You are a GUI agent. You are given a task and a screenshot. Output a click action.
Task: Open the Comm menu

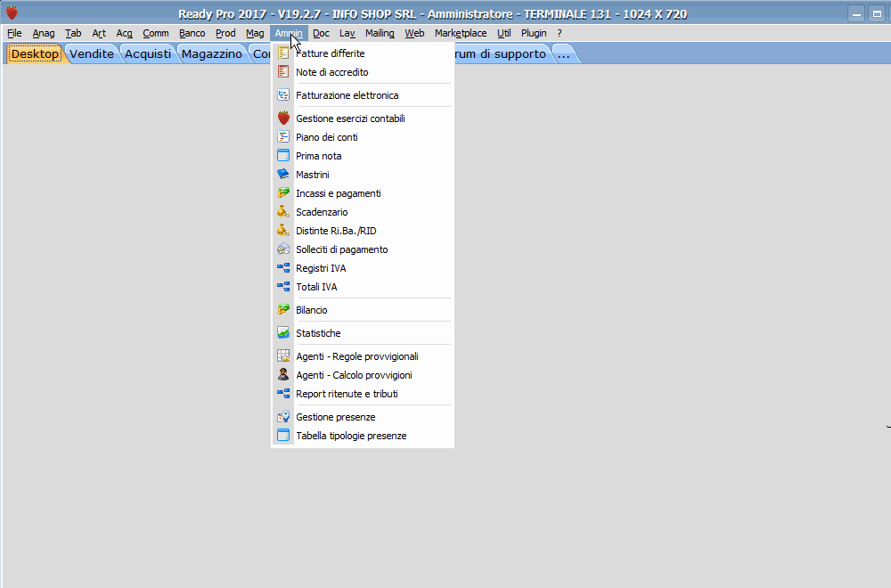(x=156, y=33)
